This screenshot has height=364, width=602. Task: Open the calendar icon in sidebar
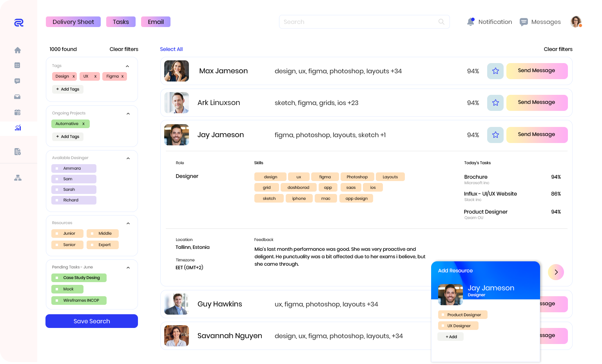(18, 112)
